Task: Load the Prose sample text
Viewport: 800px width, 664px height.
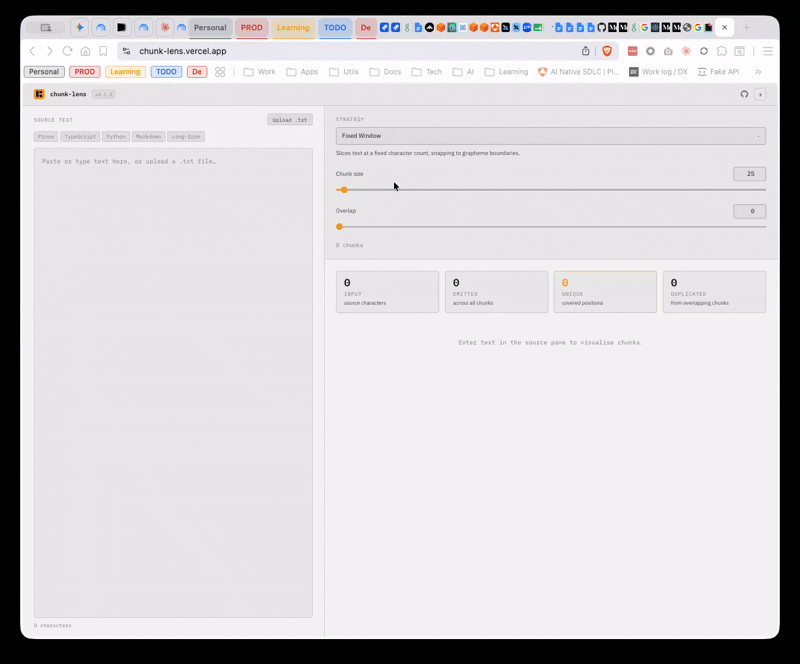Action: [46, 136]
